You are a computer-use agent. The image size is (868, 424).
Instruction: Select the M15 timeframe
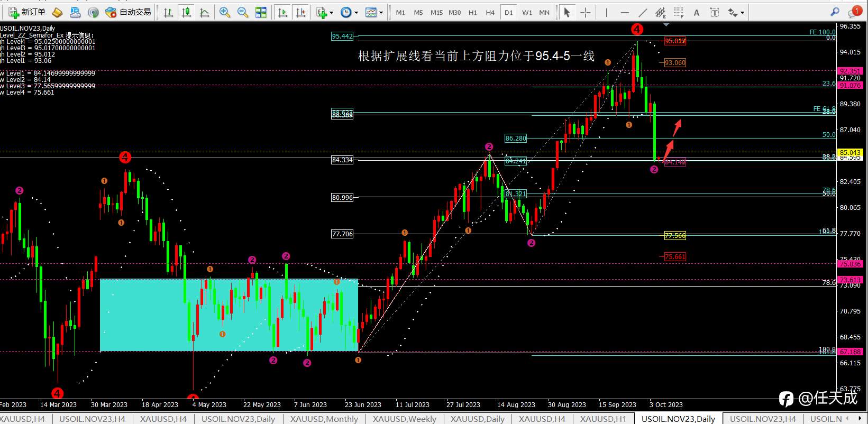[436, 12]
